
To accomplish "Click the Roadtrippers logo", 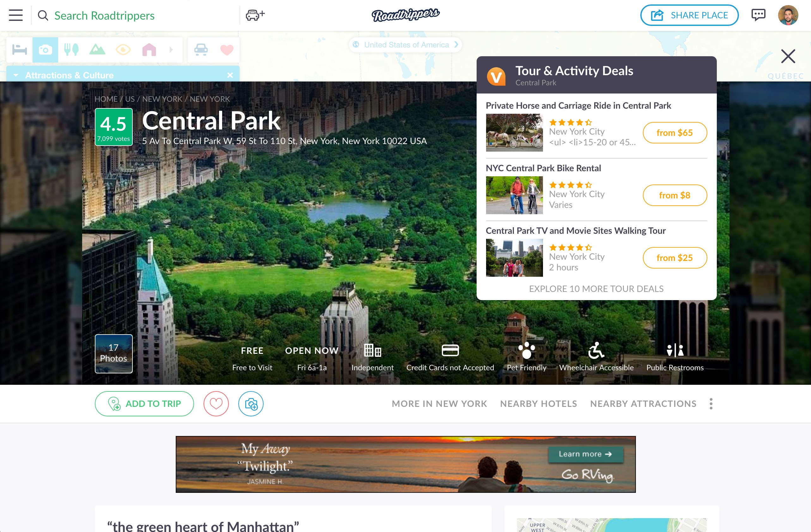I will coord(405,15).
